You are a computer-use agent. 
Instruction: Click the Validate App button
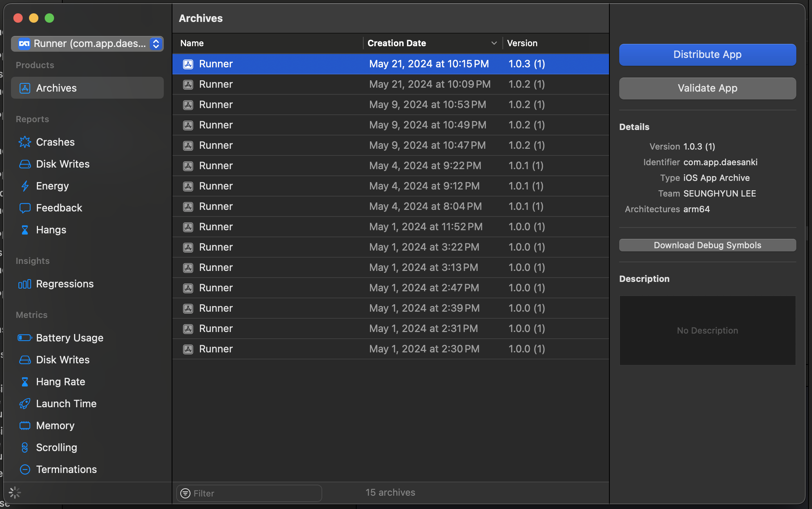[x=707, y=88]
